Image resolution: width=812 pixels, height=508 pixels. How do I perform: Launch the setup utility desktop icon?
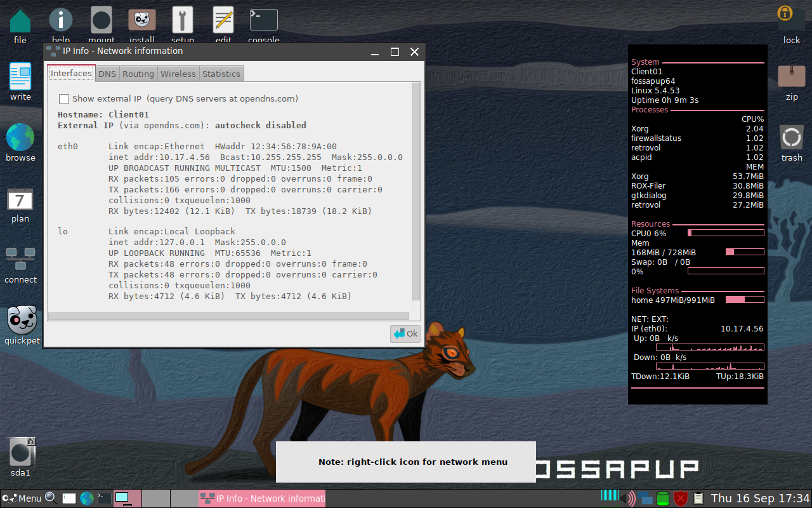click(183, 19)
